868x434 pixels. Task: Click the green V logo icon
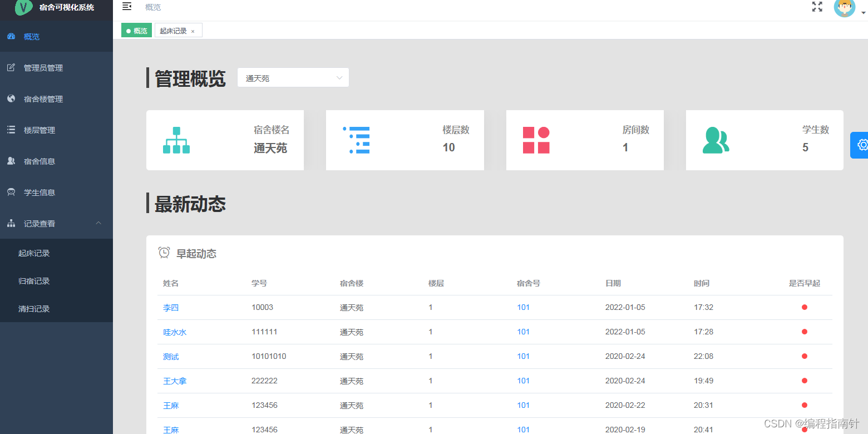(x=23, y=7)
